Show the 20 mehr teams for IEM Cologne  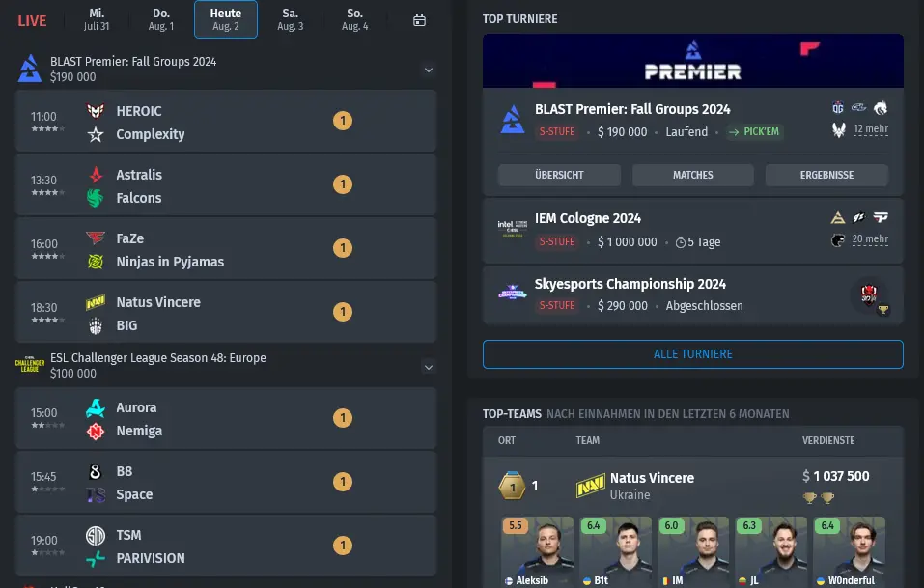point(870,239)
